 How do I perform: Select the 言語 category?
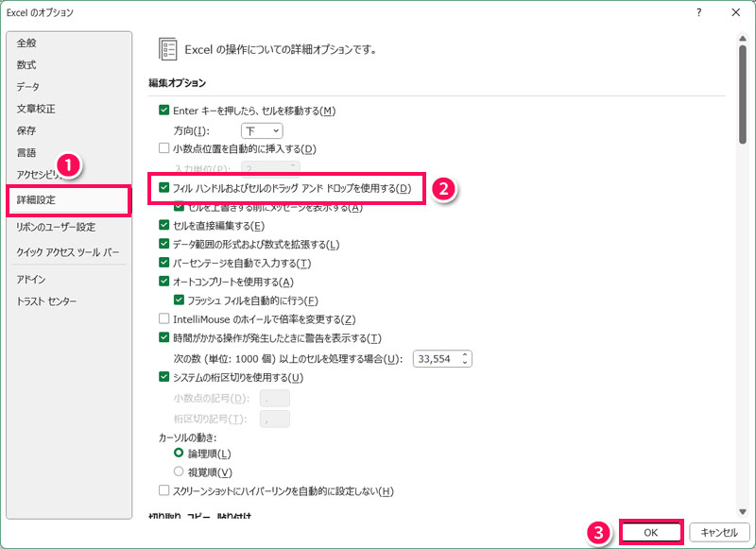point(26,153)
